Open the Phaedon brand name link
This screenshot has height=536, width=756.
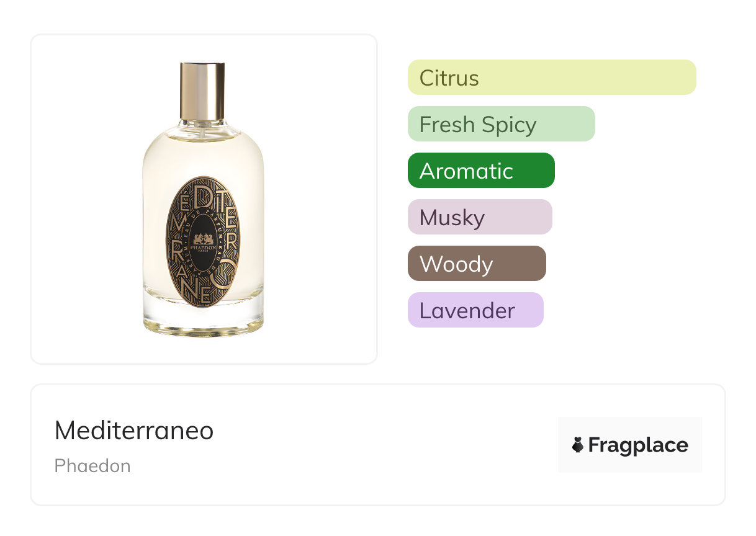tap(92, 466)
